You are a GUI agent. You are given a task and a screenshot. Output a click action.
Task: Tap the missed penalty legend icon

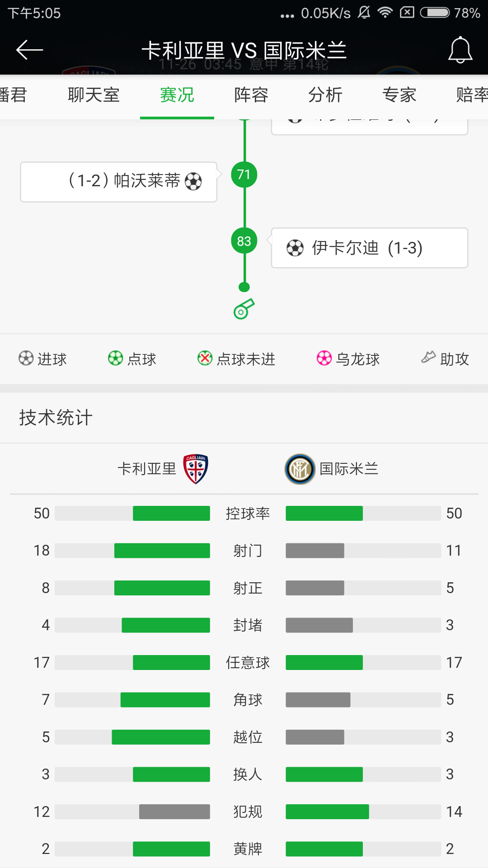point(205,359)
